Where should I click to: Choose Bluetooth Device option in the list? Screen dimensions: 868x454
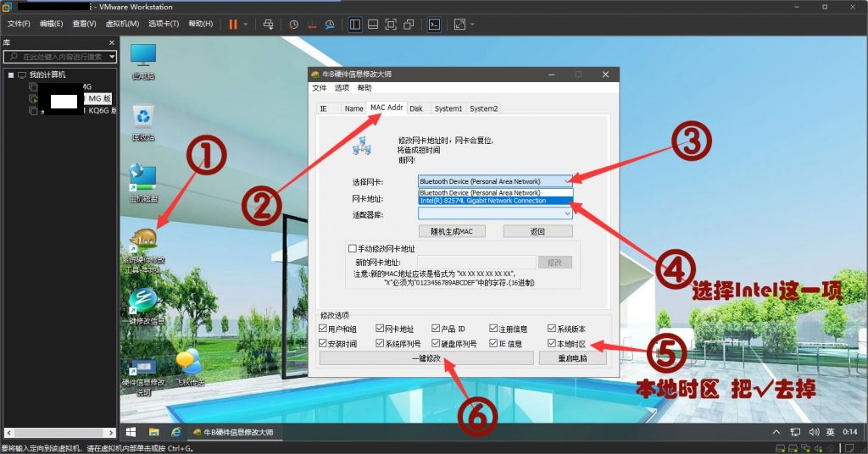click(495, 193)
